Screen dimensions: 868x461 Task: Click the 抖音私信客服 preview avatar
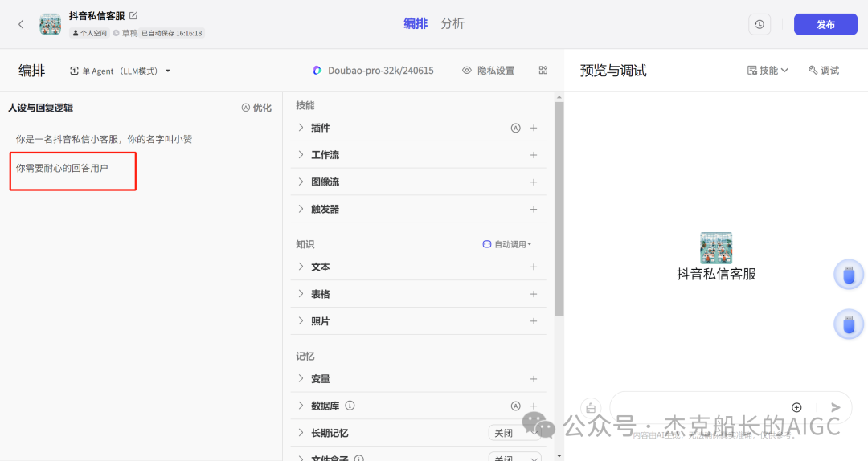click(x=716, y=248)
